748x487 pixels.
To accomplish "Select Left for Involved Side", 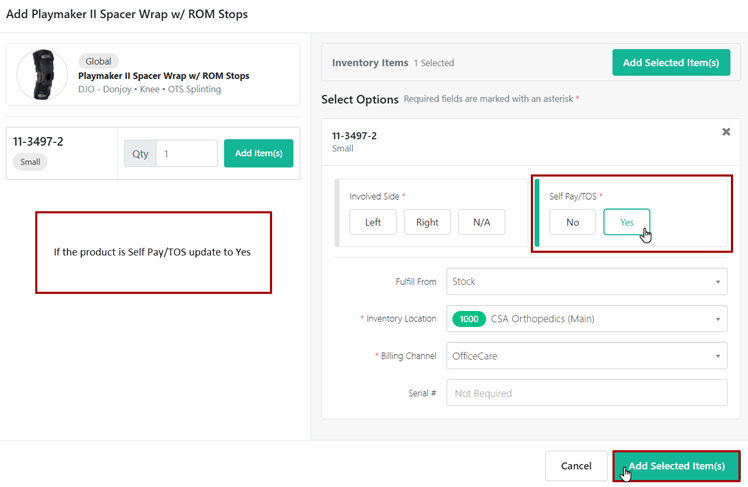I will (x=372, y=222).
